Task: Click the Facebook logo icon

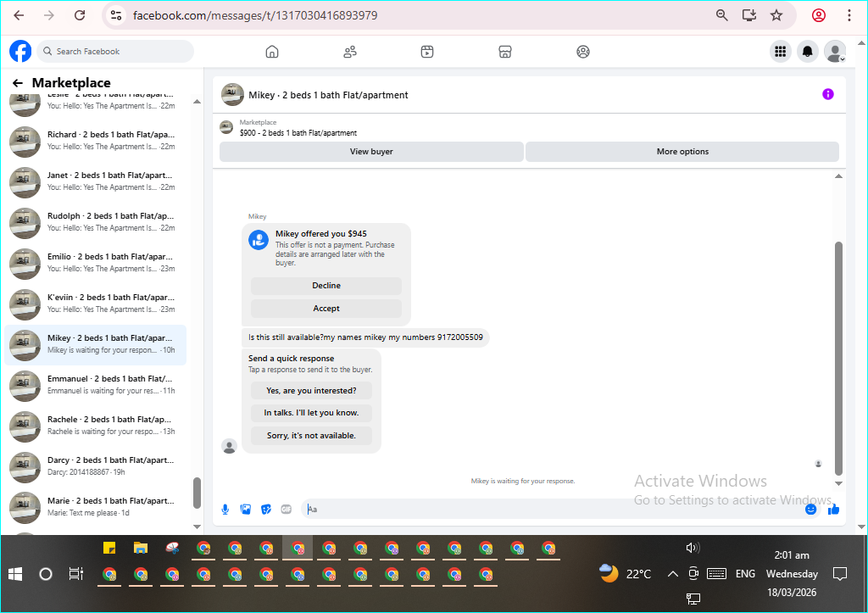Action: click(x=20, y=52)
